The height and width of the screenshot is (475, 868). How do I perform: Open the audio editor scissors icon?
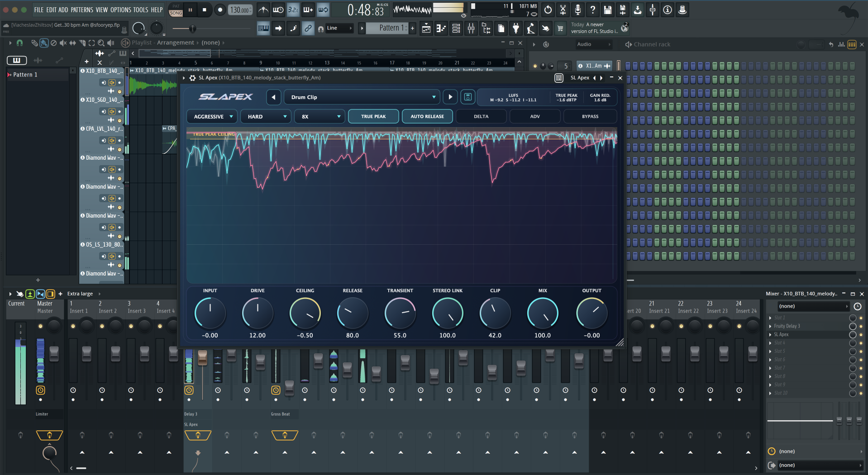point(563,9)
